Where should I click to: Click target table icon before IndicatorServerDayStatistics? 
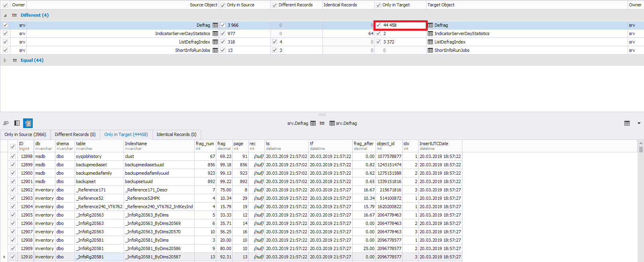(x=430, y=33)
